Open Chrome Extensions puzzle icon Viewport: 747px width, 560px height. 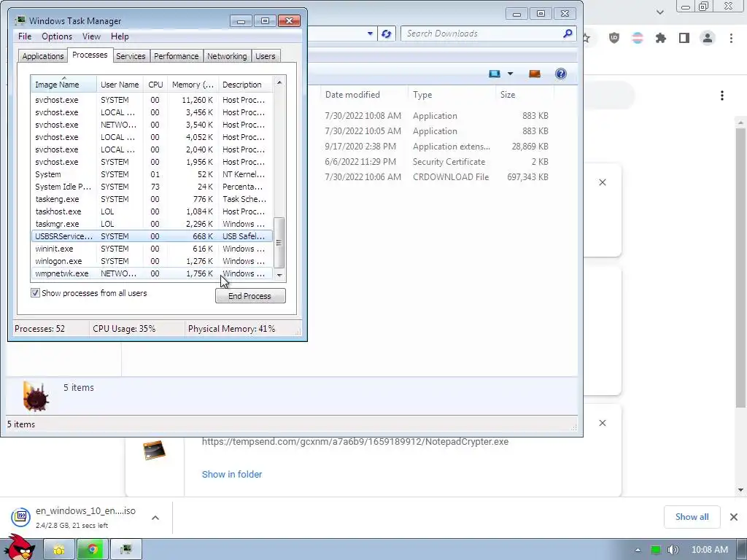point(661,38)
